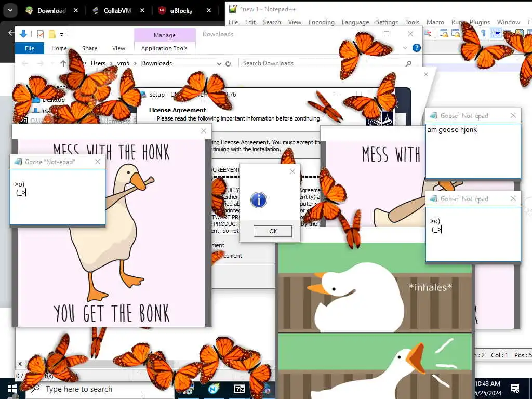Open the notification center icon
532x399 pixels.
(x=515, y=389)
